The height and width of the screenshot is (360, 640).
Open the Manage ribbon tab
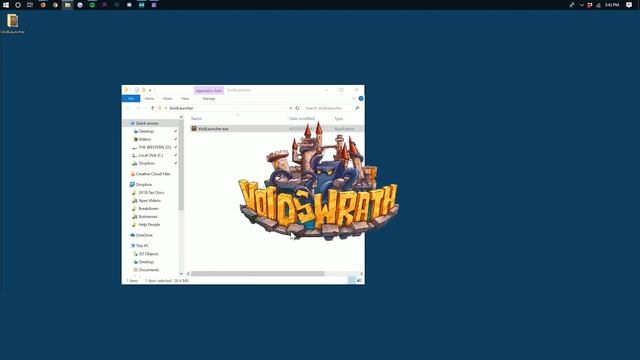(209, 98)
